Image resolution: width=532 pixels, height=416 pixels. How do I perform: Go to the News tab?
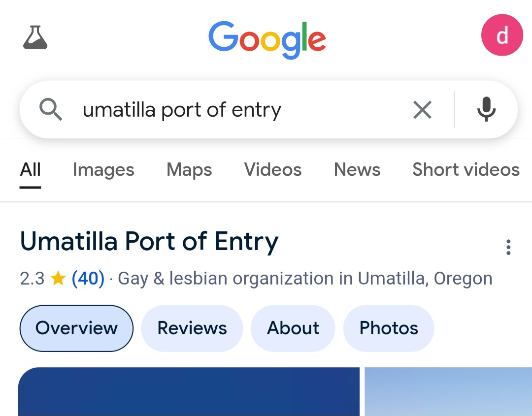point(357,170)
